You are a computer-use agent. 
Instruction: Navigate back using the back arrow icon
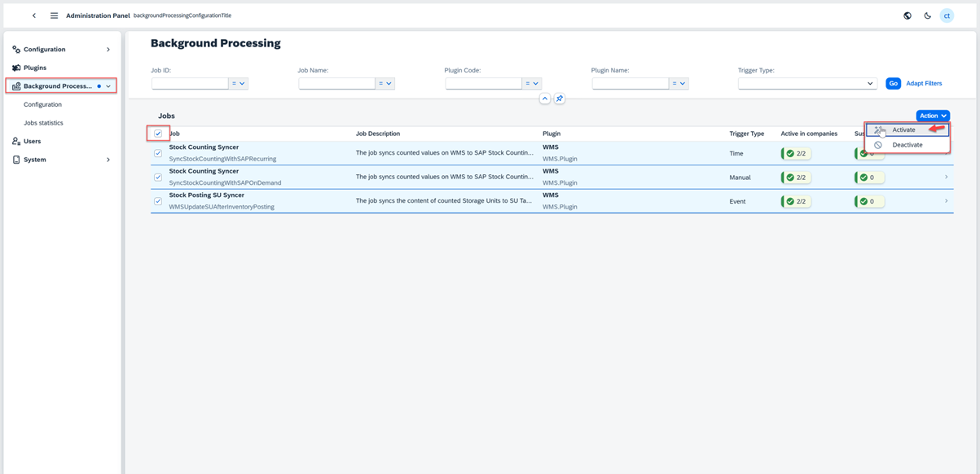point(33,15)
